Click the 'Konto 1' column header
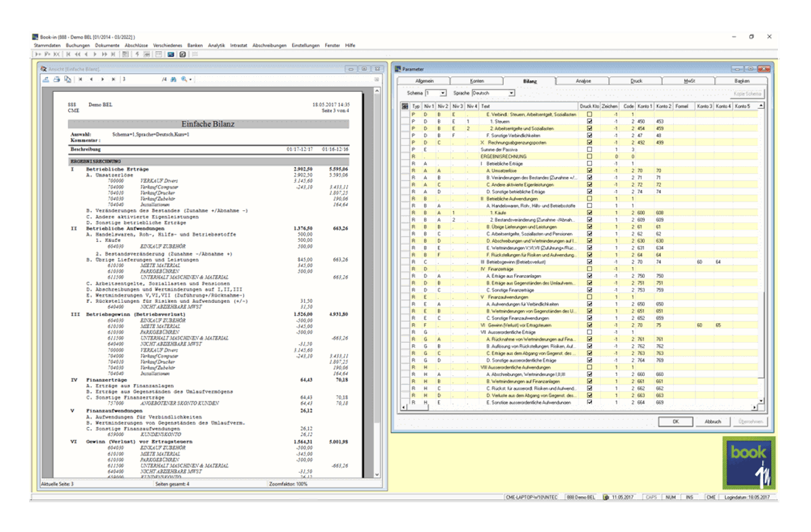811x532 pixels. pos(645,106)
